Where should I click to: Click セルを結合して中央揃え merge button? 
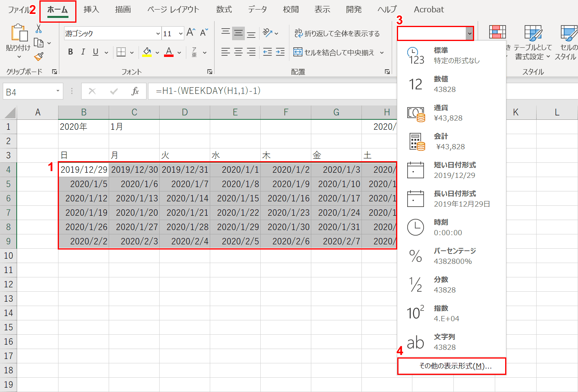click(x=334, y=53)
